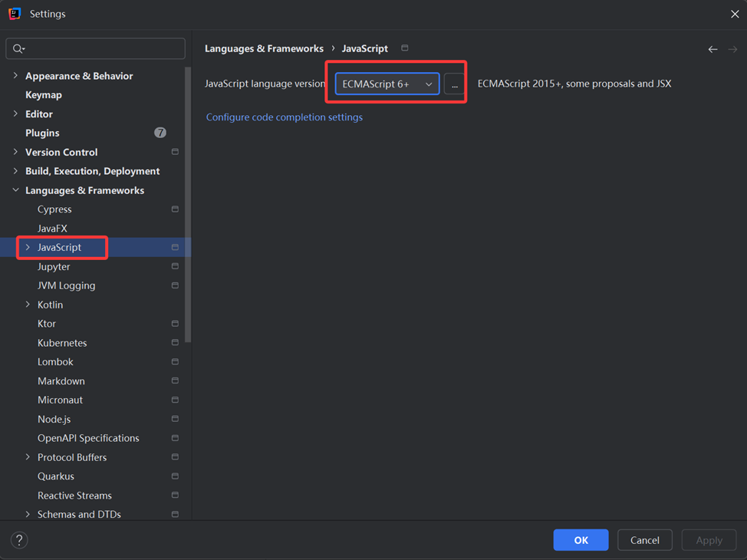Click project-level icon on Protocol Buffers row
Screen dimensions: 747x560
click(175, 456)
